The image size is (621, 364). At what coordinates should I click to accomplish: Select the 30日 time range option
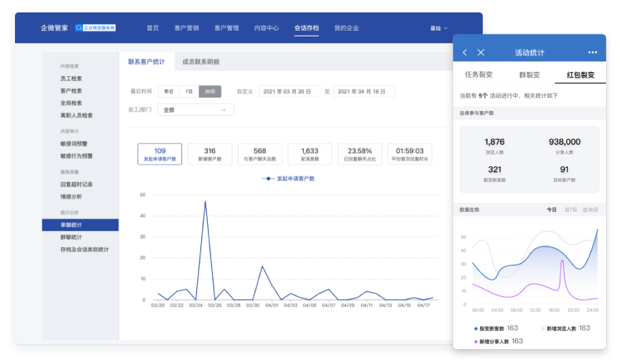coord(211,91)
